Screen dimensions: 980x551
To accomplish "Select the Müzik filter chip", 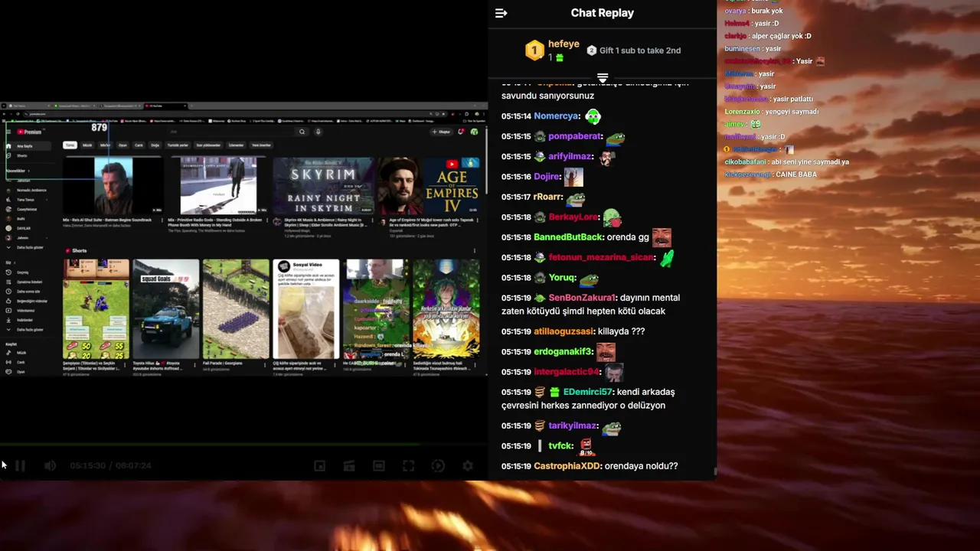I will [87, 145].
